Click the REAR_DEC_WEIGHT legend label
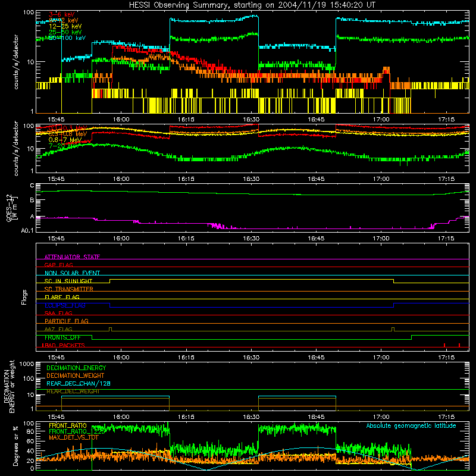Image resolution: width=476 pixels, height=476 pixels. point(73,392)
